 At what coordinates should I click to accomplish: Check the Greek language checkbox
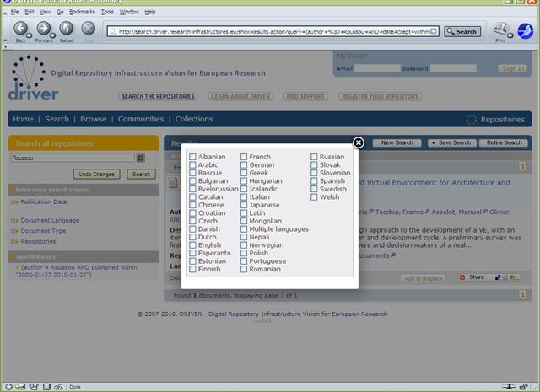pyautogui.click(x=244, y=173)
